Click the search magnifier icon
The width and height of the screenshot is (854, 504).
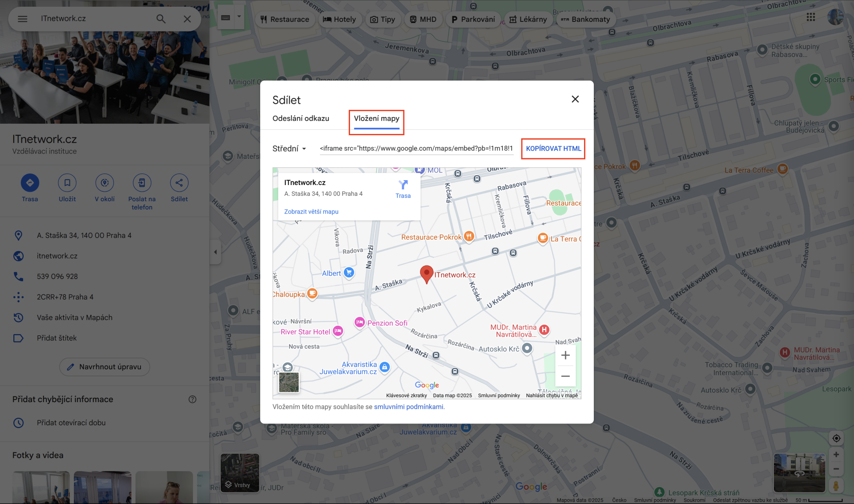(161, 19)
